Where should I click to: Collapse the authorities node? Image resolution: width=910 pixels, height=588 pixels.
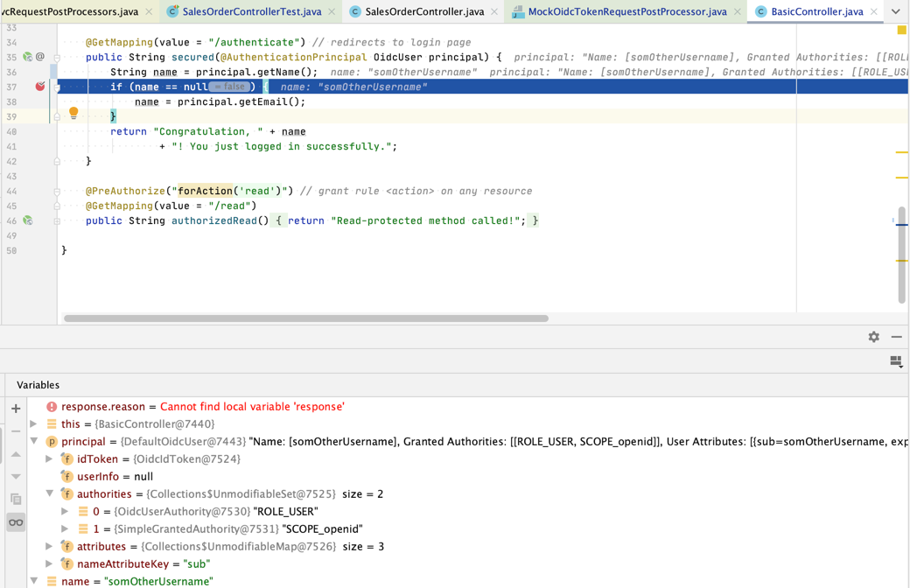(50, 493)
